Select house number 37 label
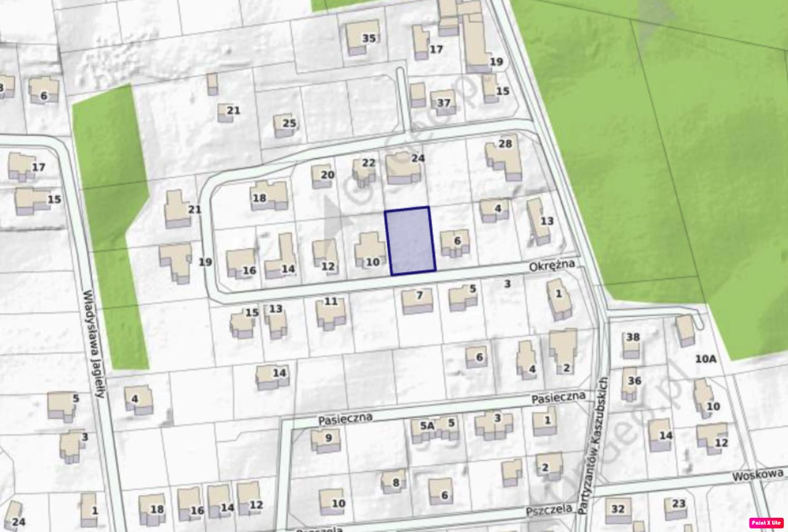The width and height of the screenshot is (788, 532). 444,103
